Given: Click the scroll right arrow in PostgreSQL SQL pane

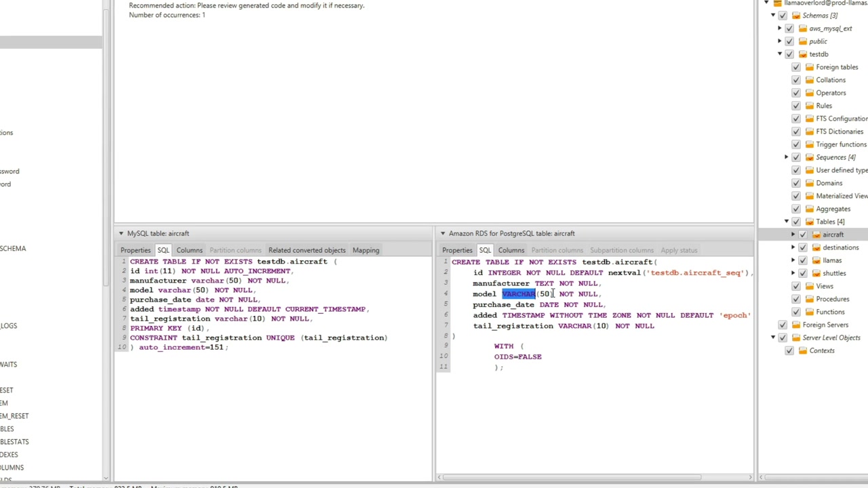Looking at the screenshot, I should pyautogui.click(x=750, y=477).
